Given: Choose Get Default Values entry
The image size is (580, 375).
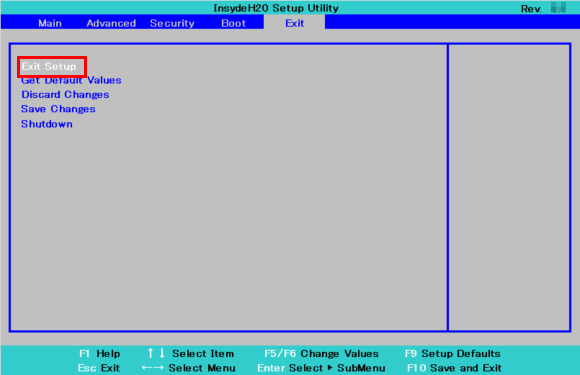Looking at the screenshot, I should pos(71,80).
